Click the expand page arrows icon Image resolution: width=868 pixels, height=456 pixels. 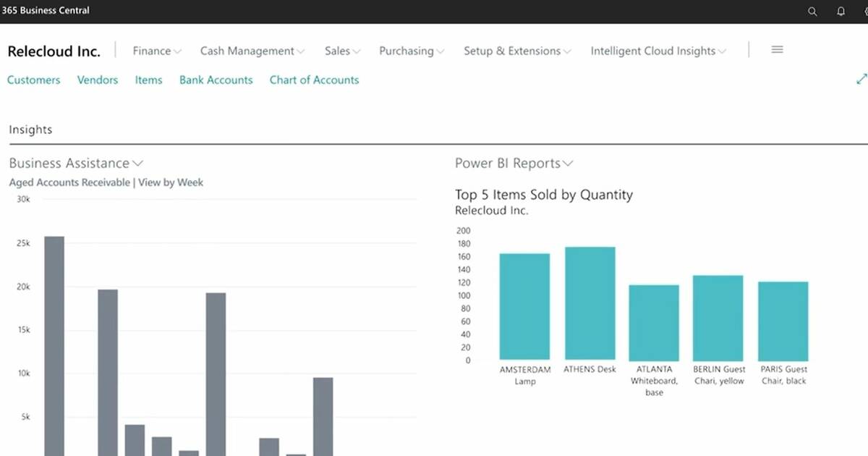[x=861, y=79]
